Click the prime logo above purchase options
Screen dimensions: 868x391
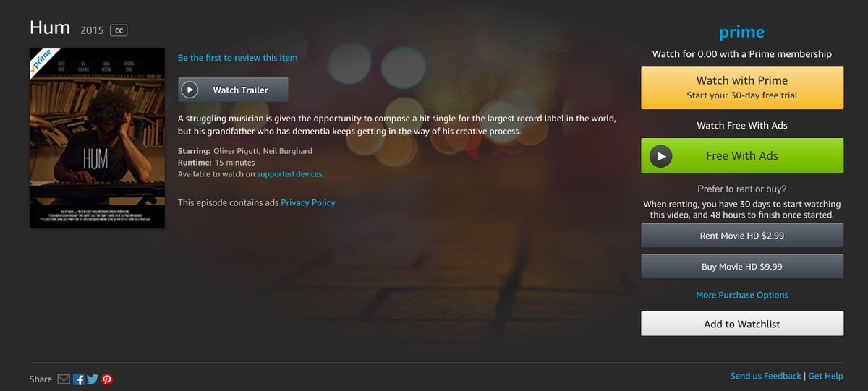741,33
